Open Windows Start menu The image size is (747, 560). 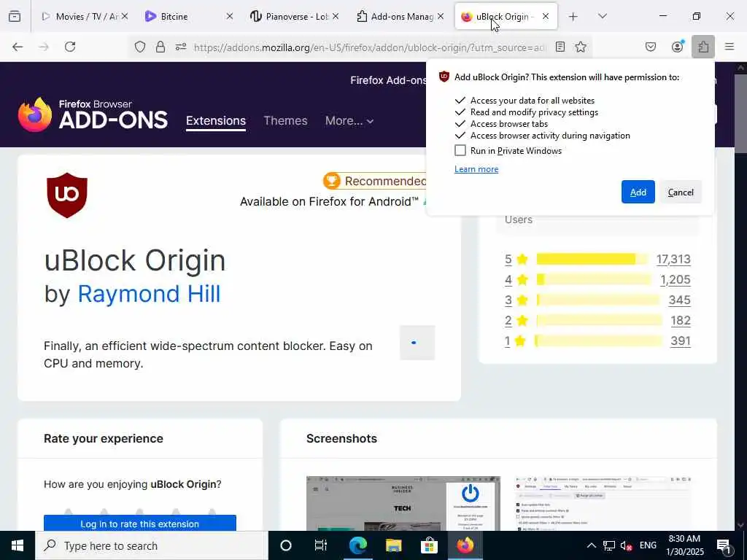18,545
